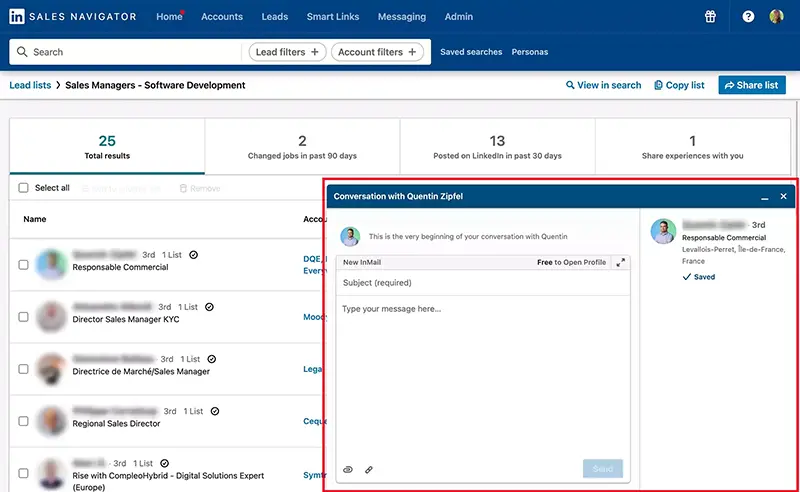Click the Send InMail button

603,469
